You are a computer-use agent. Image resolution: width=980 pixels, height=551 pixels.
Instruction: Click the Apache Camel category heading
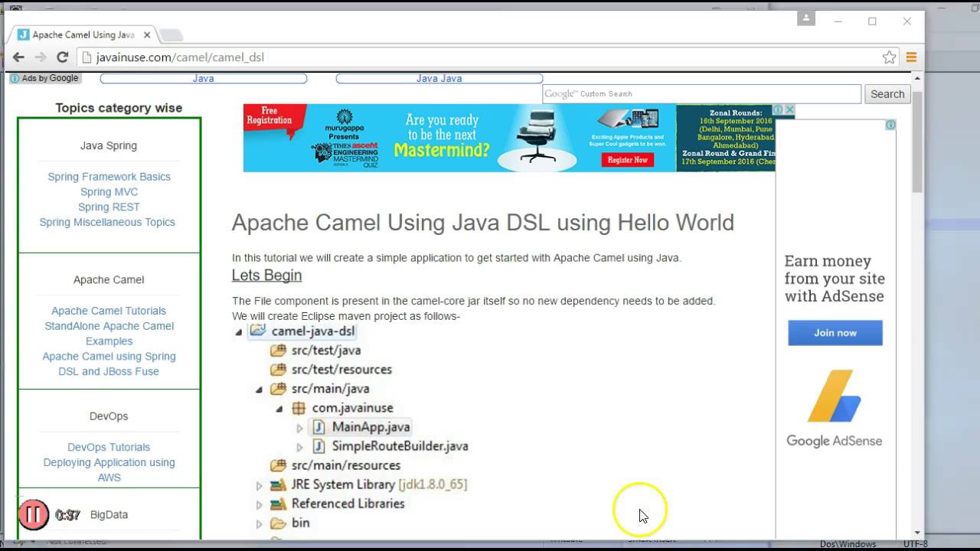click(x=109, y=280)
